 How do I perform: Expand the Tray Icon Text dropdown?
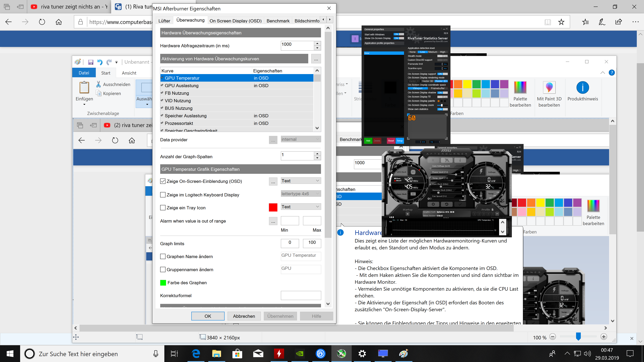(301, 207)
